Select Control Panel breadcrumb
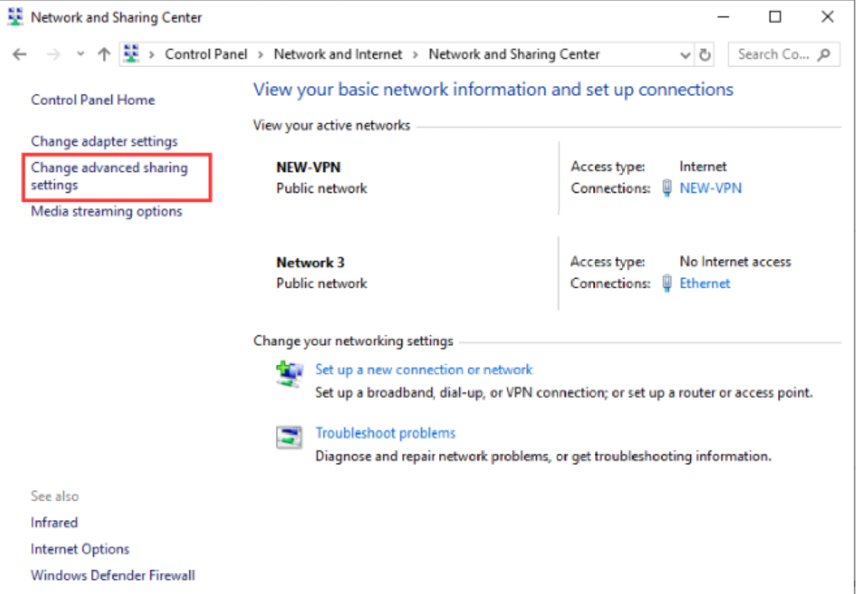This screenshot has height=594, width=868. [x=206, y=54]
